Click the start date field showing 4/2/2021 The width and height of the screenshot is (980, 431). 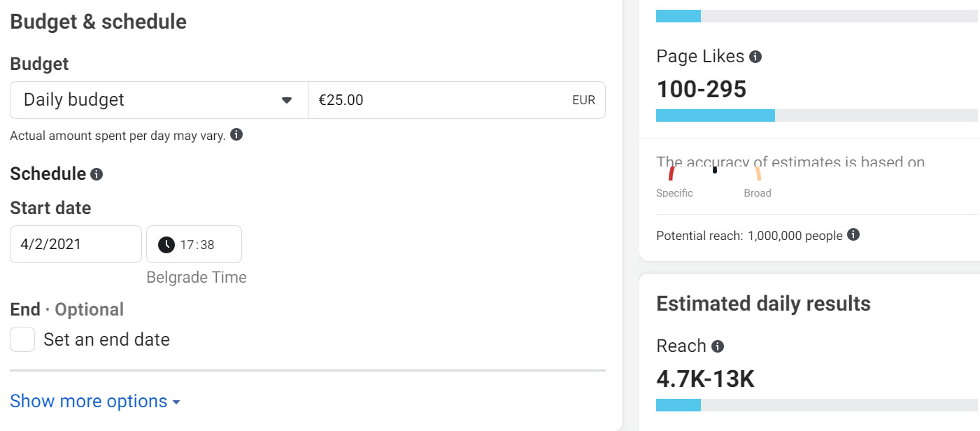pos(76,244)
